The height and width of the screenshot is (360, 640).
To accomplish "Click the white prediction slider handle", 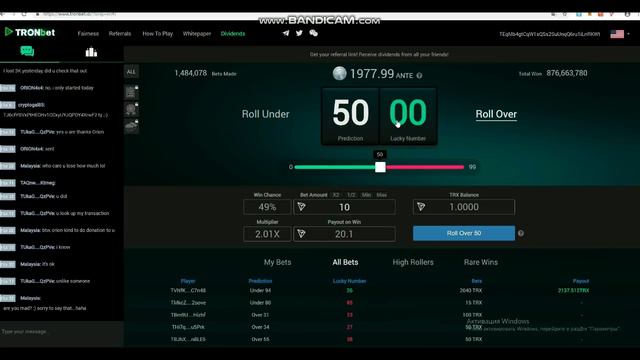I will pyautogui.click(x=380, y=167).
